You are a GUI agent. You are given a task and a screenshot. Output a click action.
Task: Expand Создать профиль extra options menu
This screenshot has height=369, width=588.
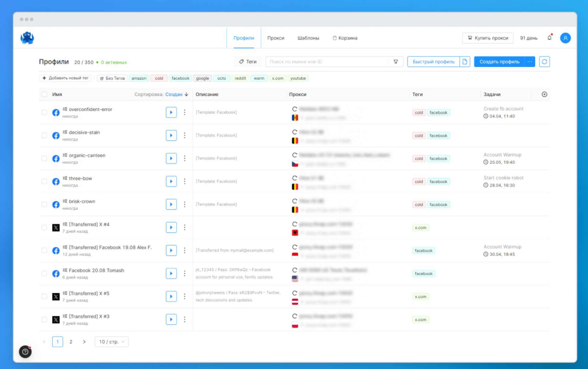pos(530,62)
